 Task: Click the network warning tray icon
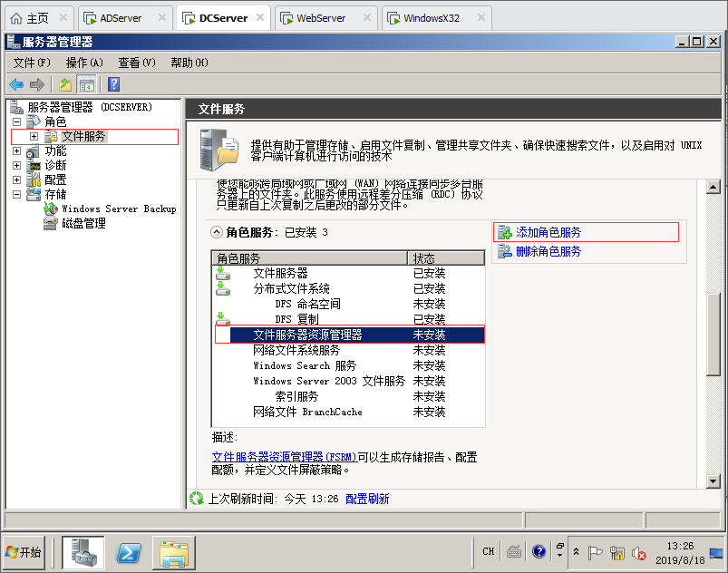tap(617, 552)
